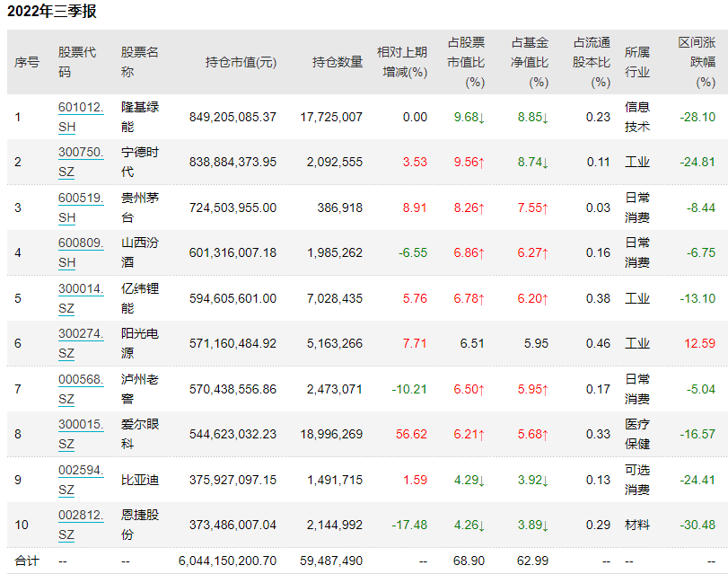Open stock code 002812.SZ link
This screenshot has height=583, width=728.
pos(80,515)
